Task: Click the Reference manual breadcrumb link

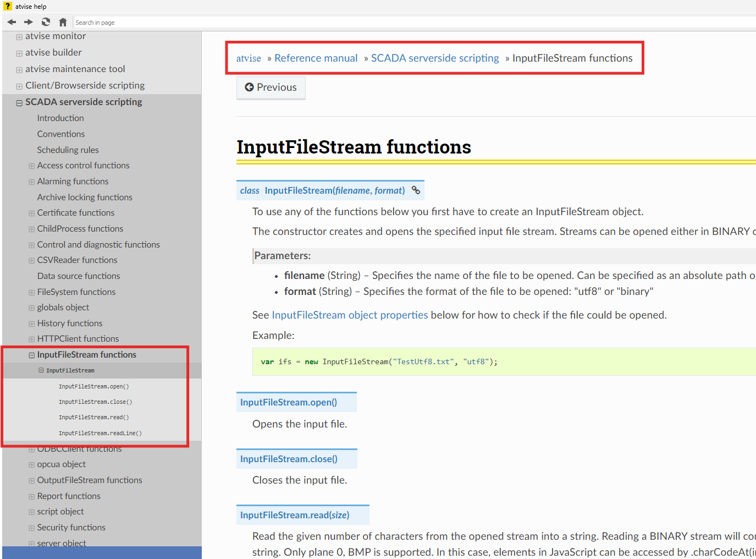Action: coord(316,58)
